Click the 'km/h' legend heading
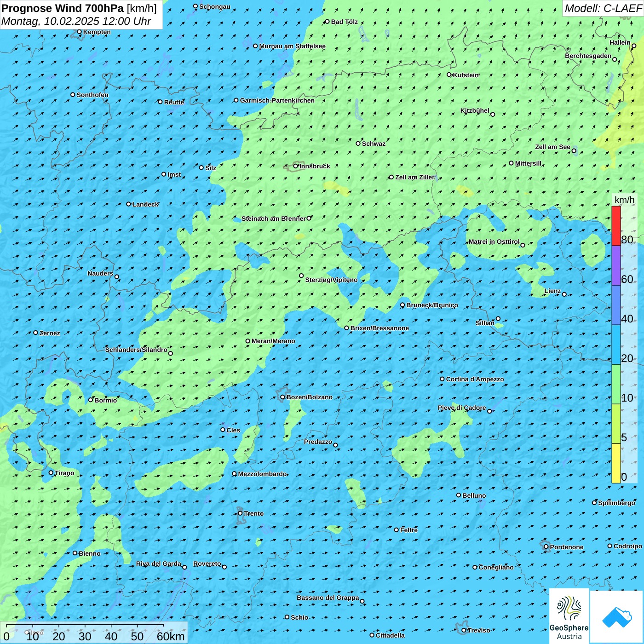 (x=625, y=200)
